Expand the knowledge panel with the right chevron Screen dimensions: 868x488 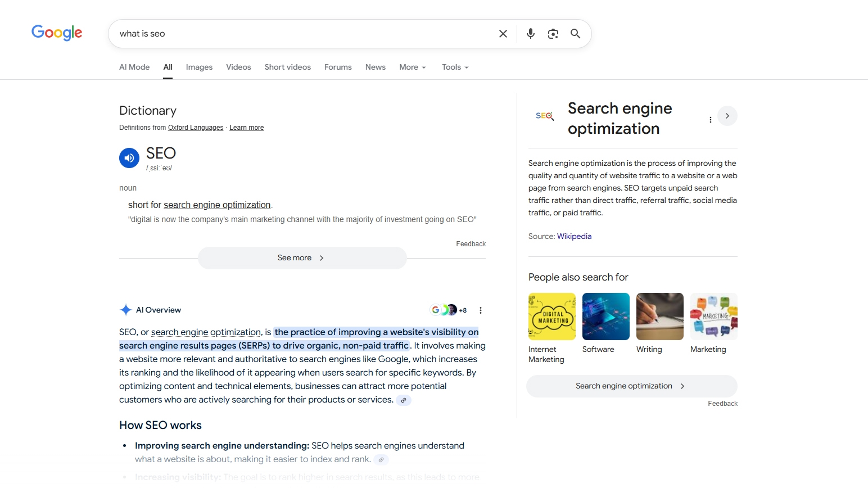point(727,116)
